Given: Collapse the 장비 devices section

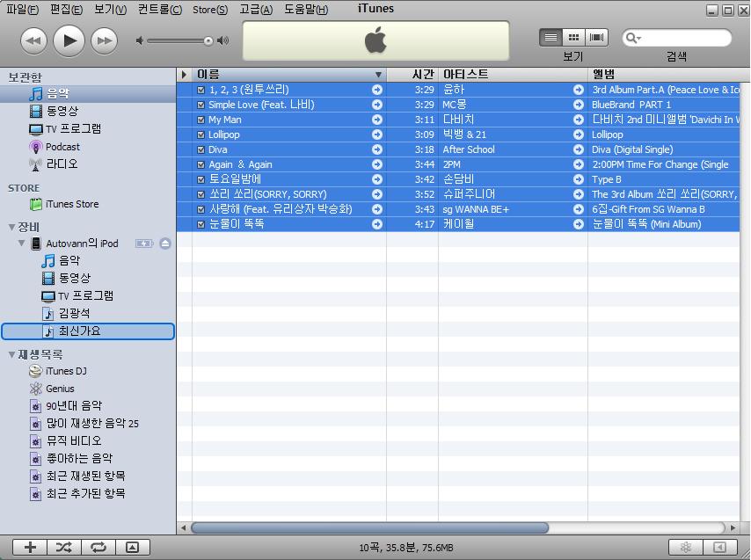Looking at the screenshot, I should coord(11,227).
